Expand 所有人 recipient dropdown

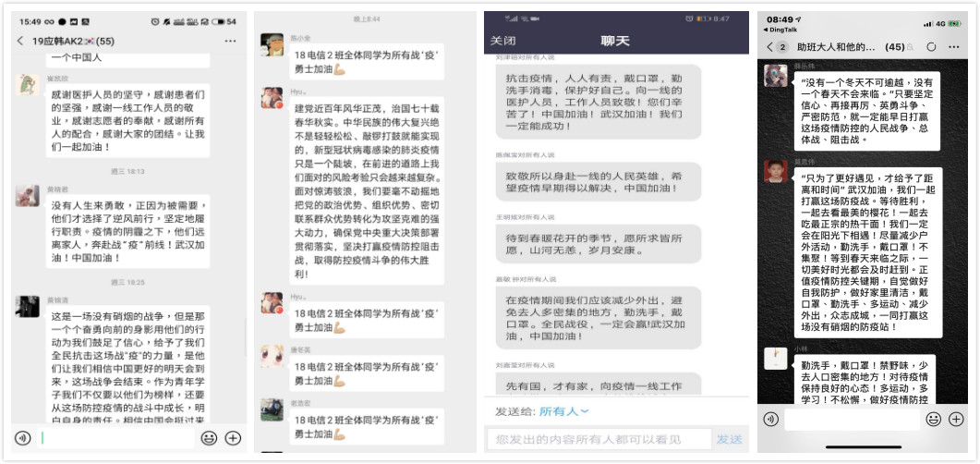(563, 411)
